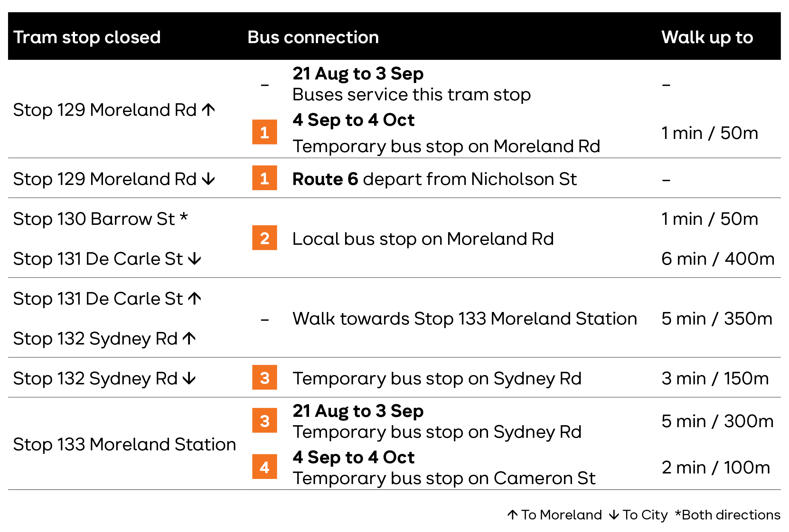789x532 pixels.
Task: Click 'Walk towards Stop 133 Moreland Station' text
Action: click(x=465, y=319)
